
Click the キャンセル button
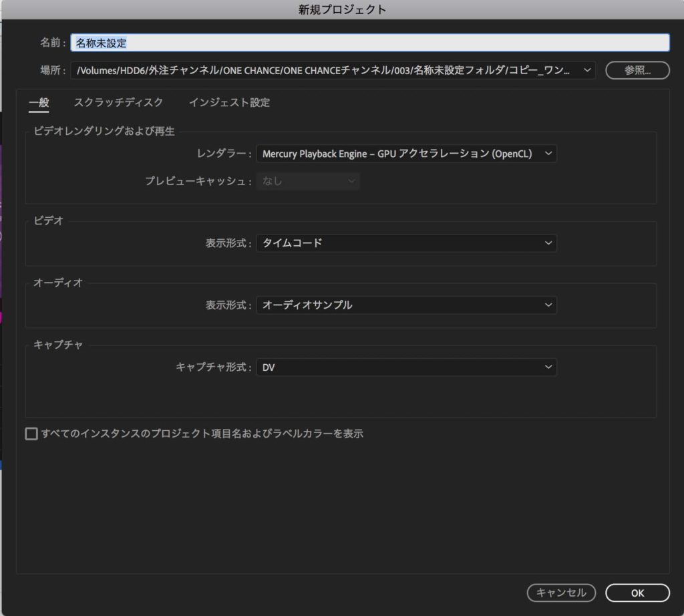coord(561,593)
